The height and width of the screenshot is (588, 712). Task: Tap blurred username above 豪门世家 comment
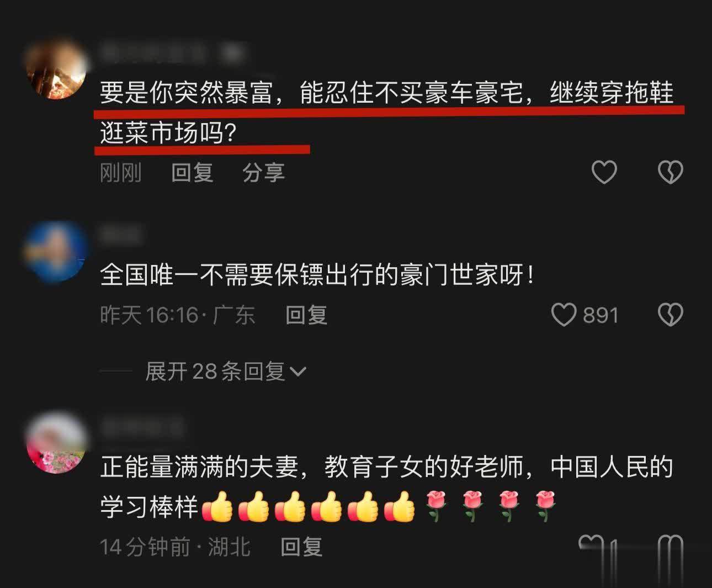(121, 236)
